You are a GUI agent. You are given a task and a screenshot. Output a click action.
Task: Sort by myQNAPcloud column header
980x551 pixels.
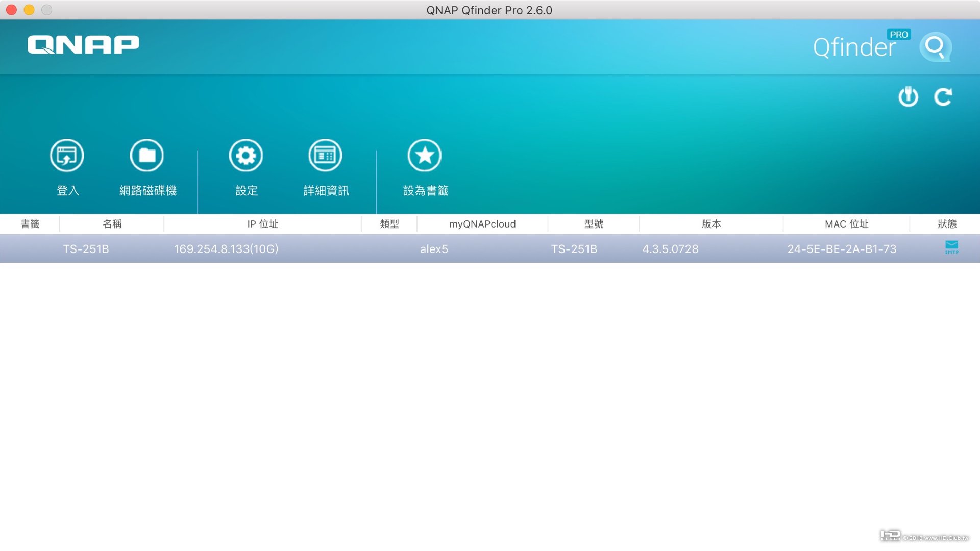(x=482, y=224)
